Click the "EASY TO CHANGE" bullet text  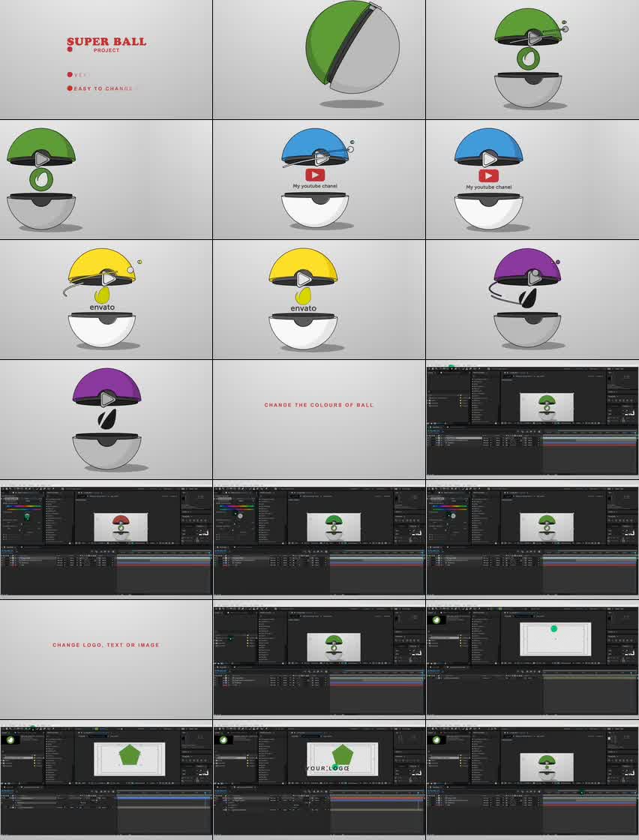click(103, 88)
